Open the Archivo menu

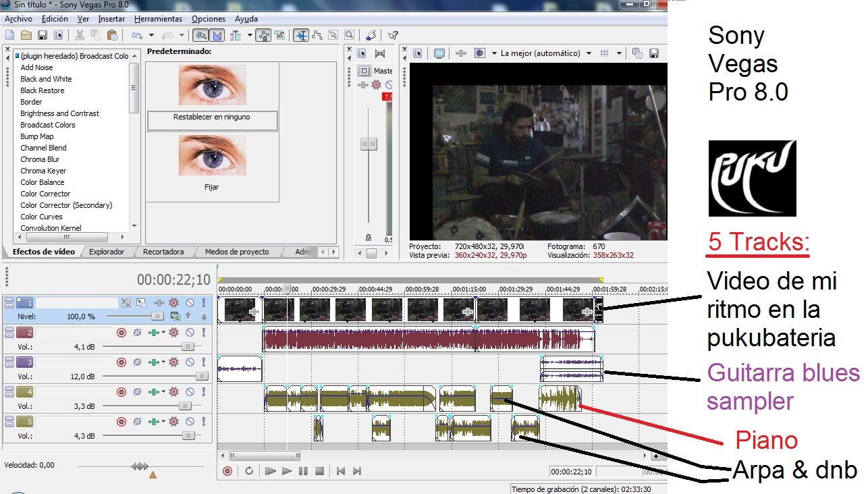[x=18, y=19]
